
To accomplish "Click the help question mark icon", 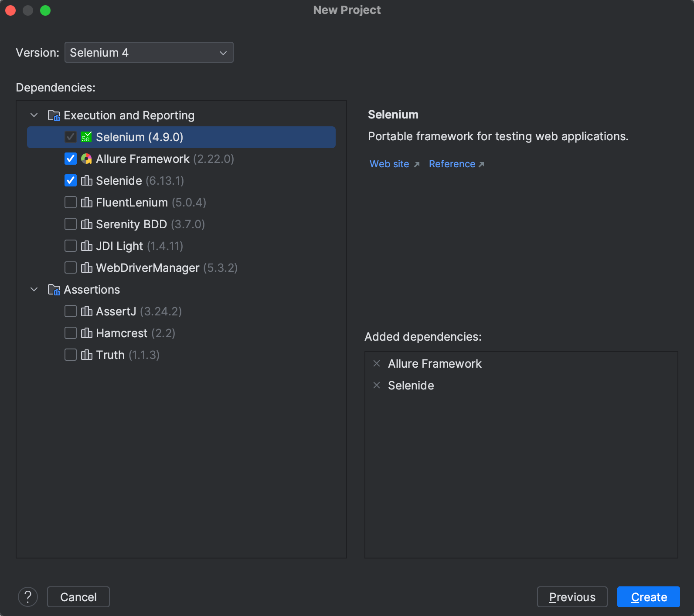I will [28, 597].
